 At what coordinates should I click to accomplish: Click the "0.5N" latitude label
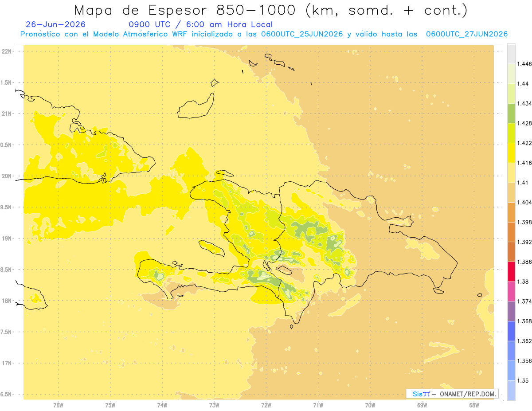coord(7,145)
